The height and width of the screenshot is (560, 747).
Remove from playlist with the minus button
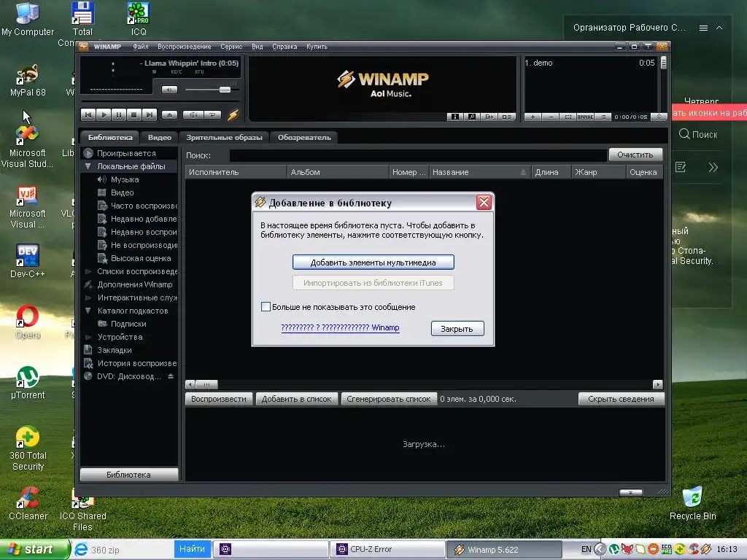click(x=551, y=117)
